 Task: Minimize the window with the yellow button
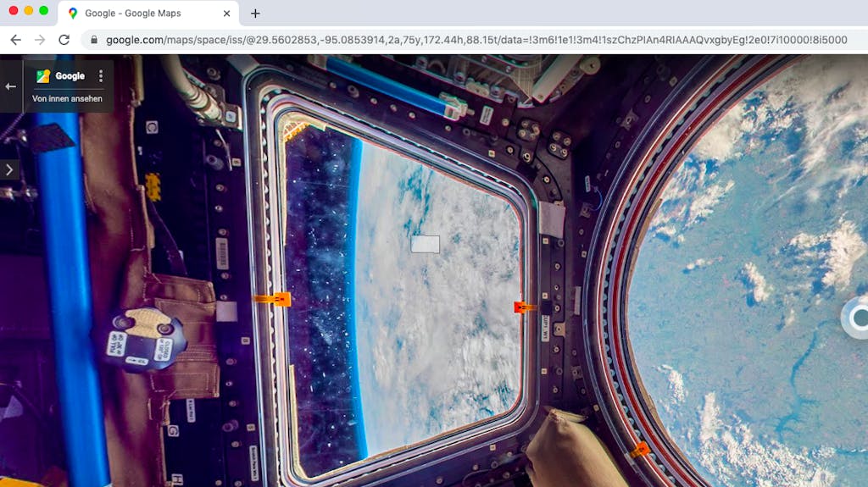pyautogui.click(x=28, y=10)
